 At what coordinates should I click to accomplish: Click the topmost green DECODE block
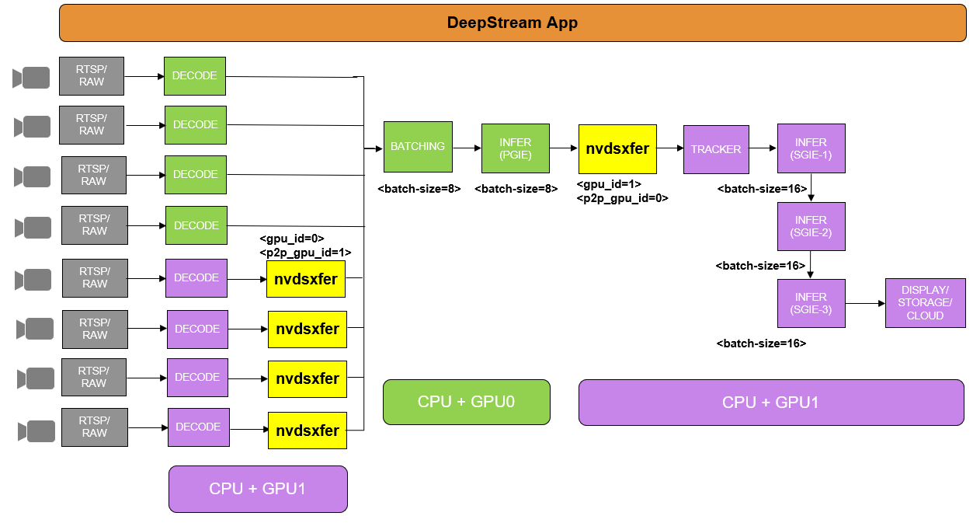pyautogui.click(x=195, y=76)
